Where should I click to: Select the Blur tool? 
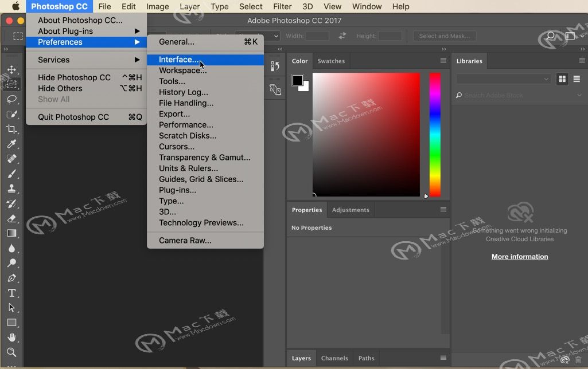(11, 248)
